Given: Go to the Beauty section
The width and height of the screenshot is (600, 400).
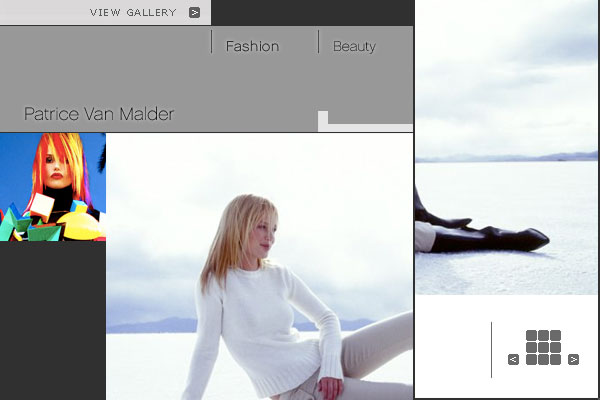Looking at the screenshot, I should pyautogui.click(x=354, y=46).
